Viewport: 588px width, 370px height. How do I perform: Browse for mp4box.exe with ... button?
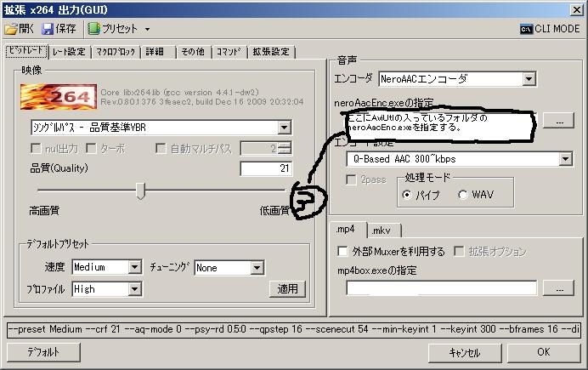pos(559,288)
